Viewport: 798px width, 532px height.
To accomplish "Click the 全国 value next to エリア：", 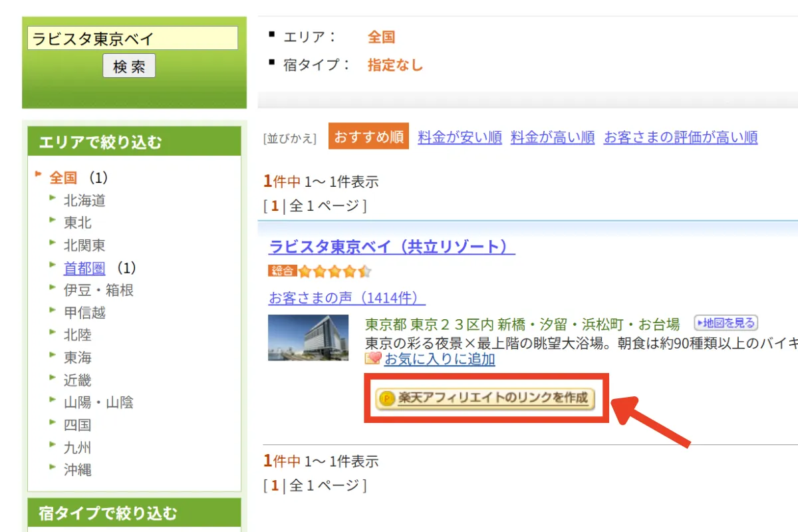I will (382, 37).
